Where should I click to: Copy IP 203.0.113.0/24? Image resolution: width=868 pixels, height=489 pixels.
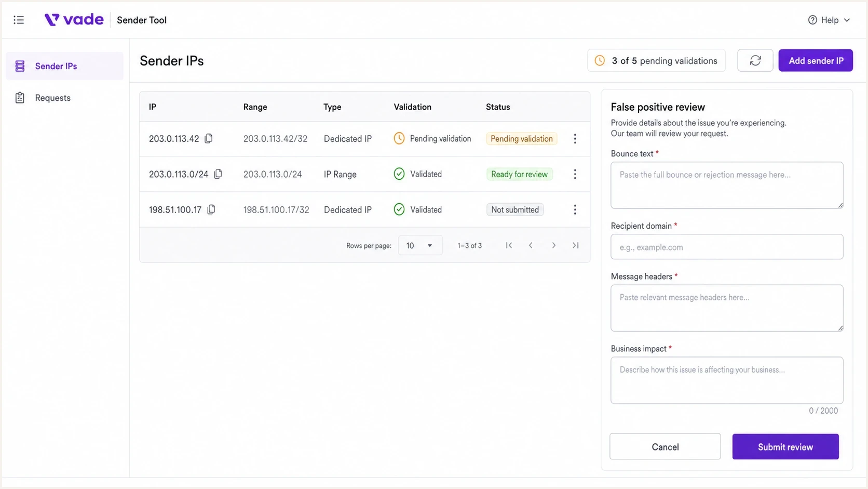218,174
